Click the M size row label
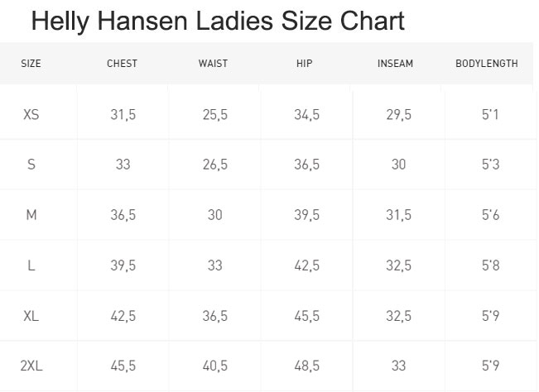The image size is (539, 392). click(31, 215)
